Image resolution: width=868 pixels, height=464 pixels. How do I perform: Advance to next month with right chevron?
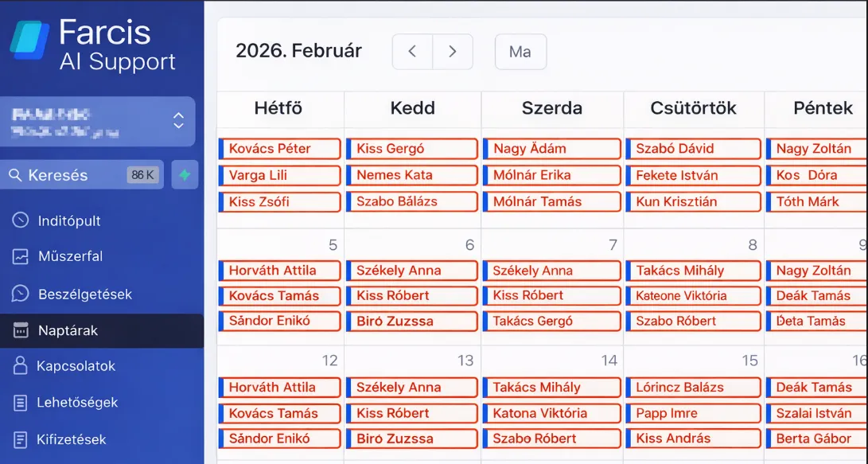(x=453, y=52)
